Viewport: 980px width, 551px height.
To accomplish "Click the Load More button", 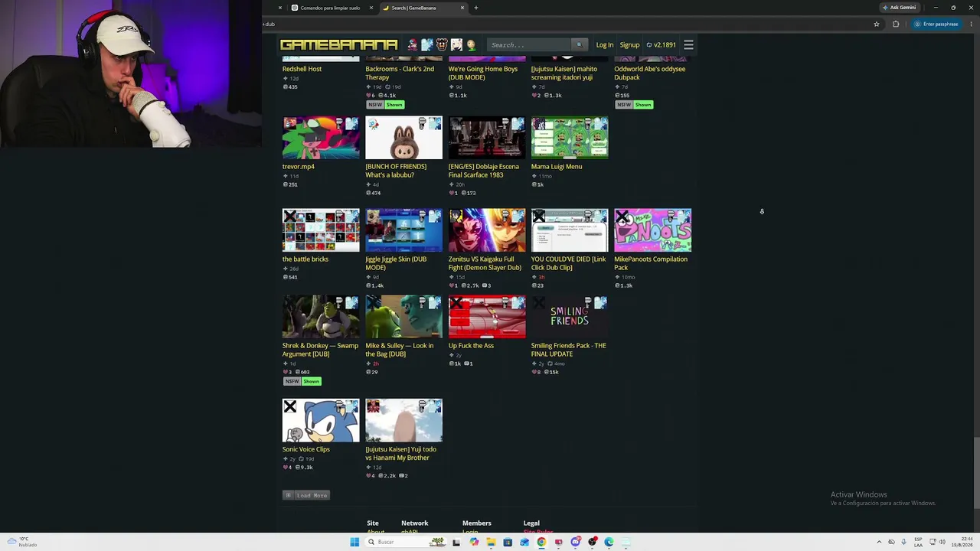I will point(306,495).
